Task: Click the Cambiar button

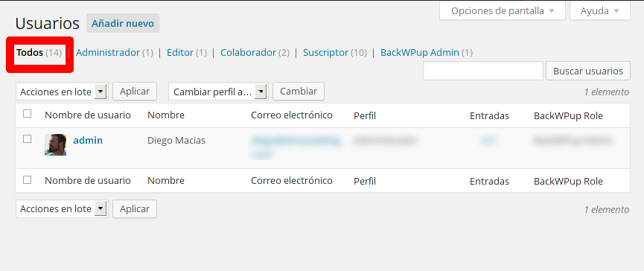Action: click(299, 91)
